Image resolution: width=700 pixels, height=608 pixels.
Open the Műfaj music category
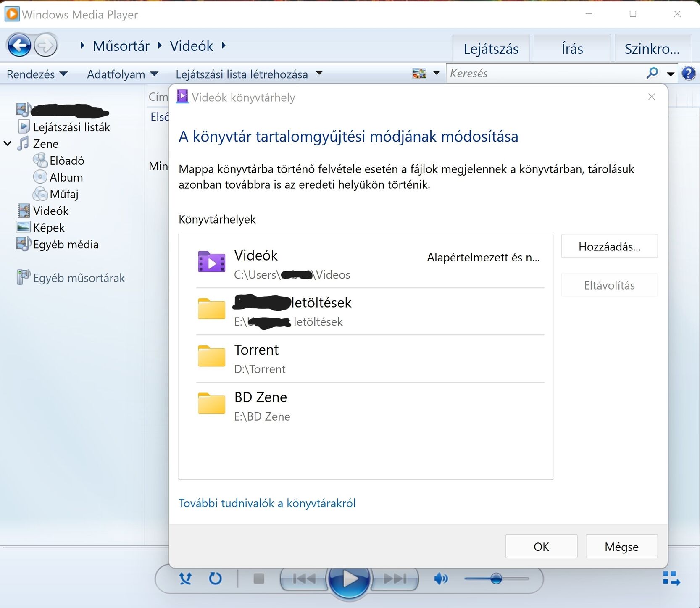pyautogui.click(x=64, y=194)
